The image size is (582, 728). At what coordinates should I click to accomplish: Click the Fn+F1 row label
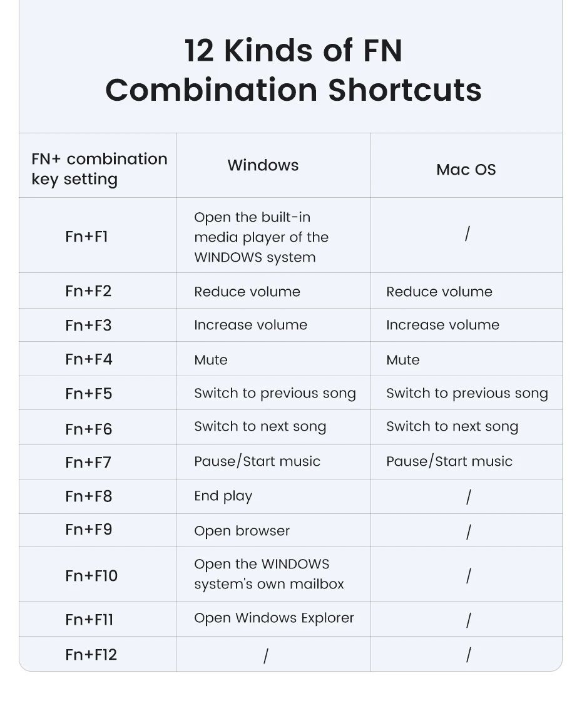(86, 237)
